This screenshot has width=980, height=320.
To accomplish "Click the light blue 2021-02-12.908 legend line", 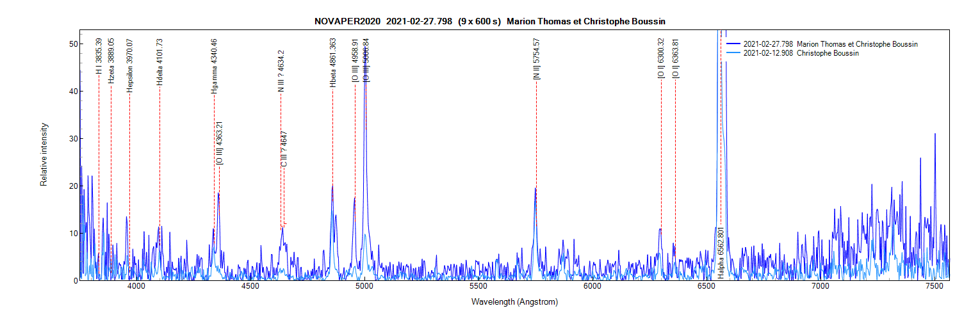I will (734, 54).
